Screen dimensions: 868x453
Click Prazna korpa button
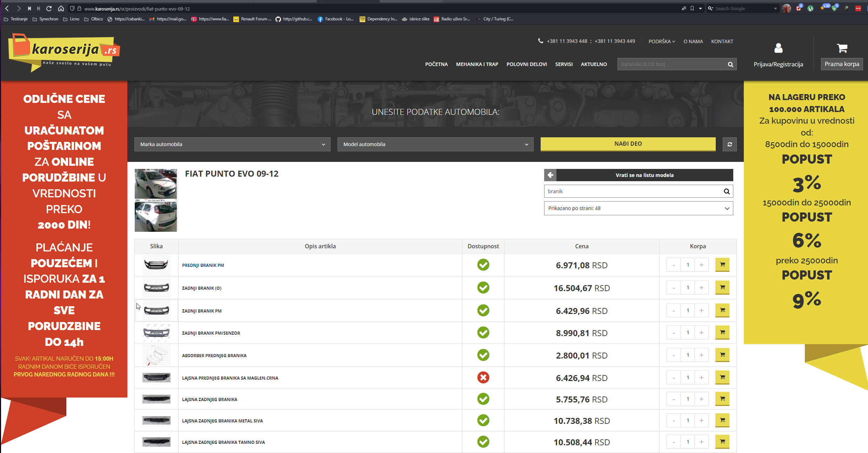tap(842, 64)
